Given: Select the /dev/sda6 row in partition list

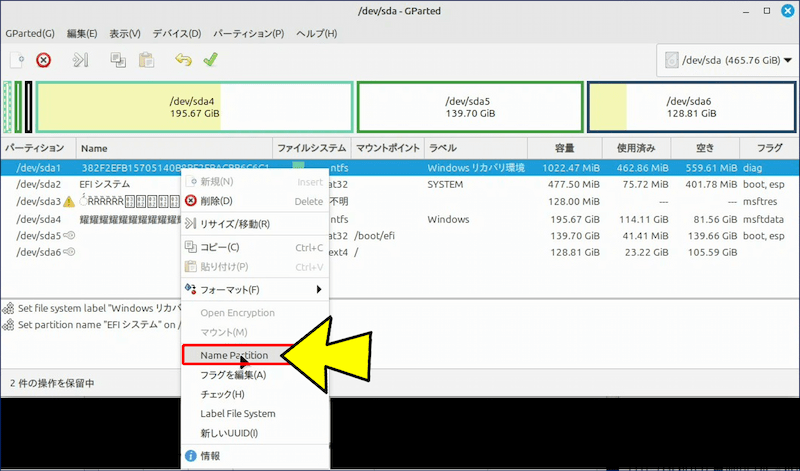Looking at the screenshot, I should pos(40,253).
